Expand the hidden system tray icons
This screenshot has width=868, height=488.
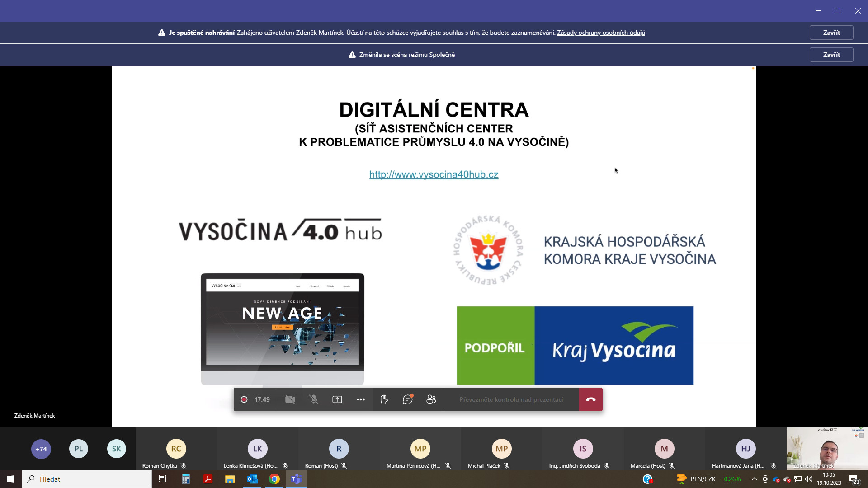(x=754, y=479)
